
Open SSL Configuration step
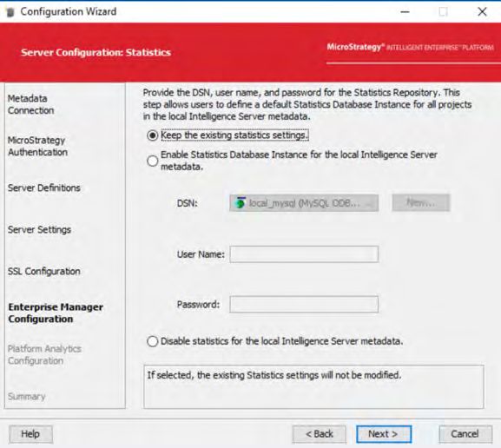43,271
